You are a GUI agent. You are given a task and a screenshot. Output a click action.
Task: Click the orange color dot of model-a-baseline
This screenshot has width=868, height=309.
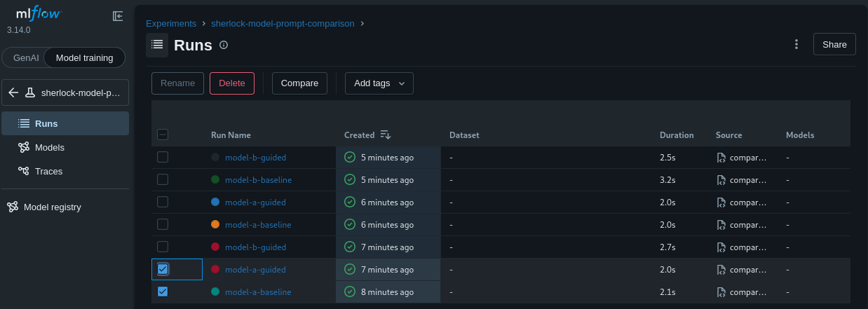coord(215,224)
